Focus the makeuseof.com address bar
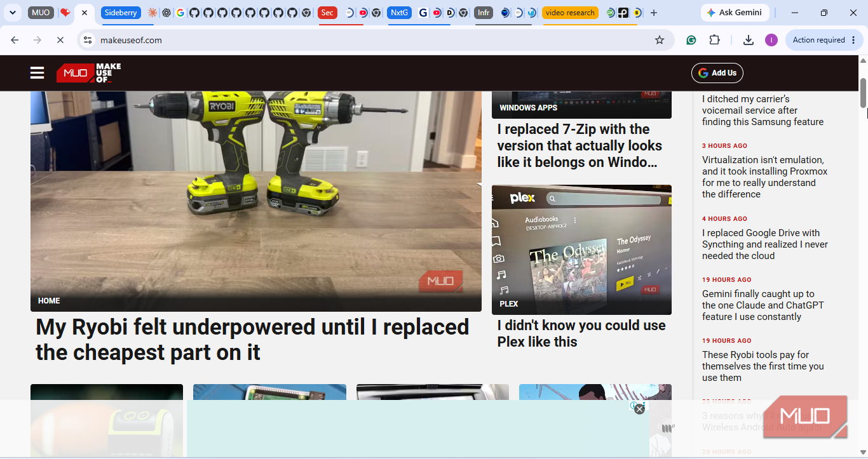The image size is (868, 459). (375, 40)
